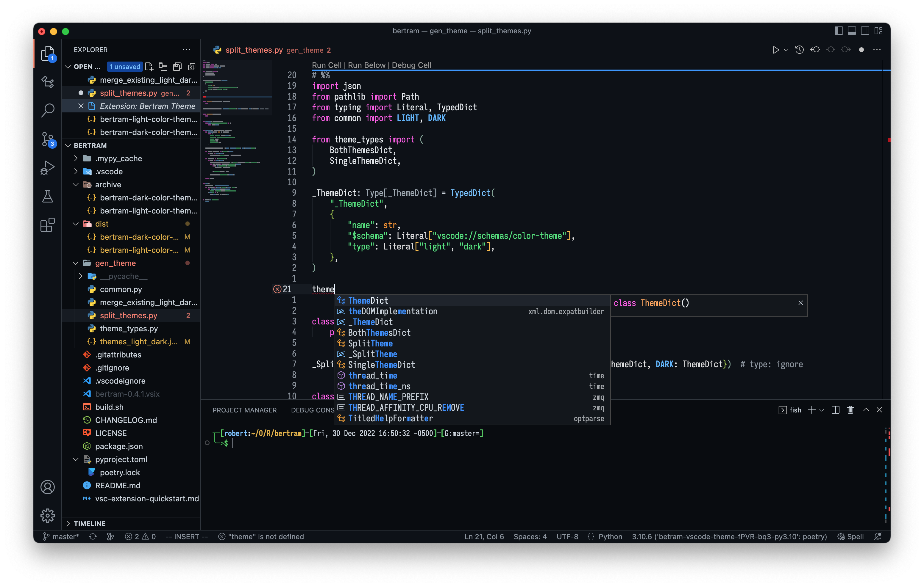The height and width of the screenshot is (587, 924).
Task: Kill terminal using the trash icon
Action: (x=850, y=410)
